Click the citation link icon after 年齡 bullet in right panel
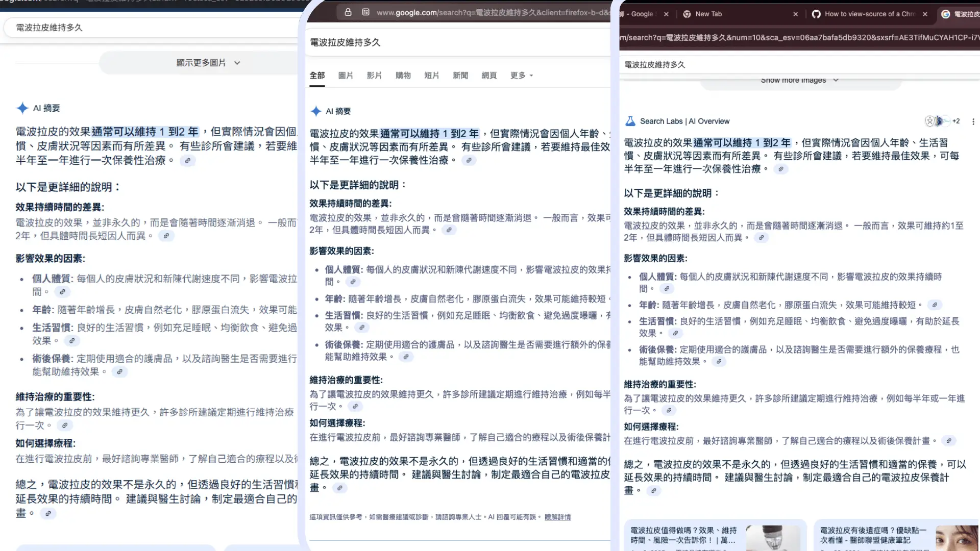980x551 pixels. [x=935, y=305]
